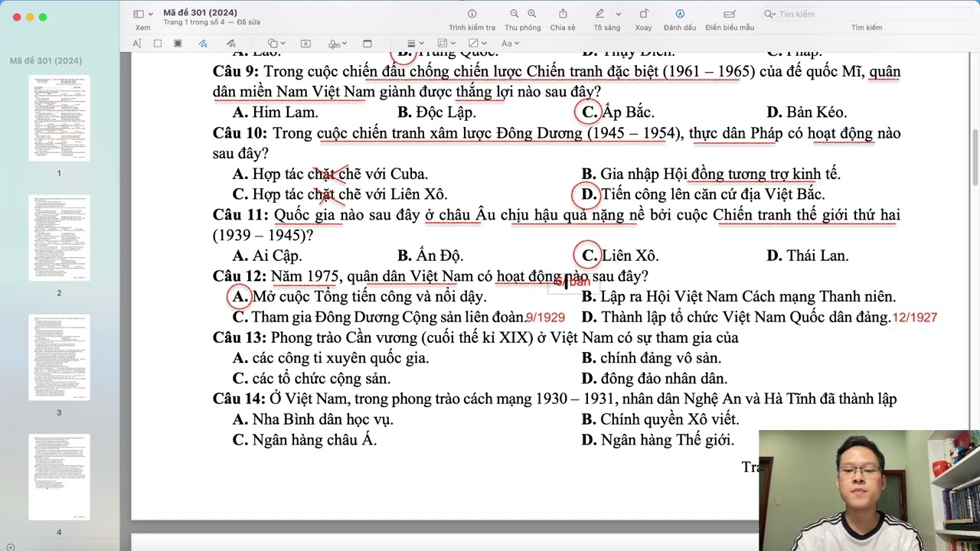980x551 pixels.
Task: Open the Aa text style dropdown
Action: click(511, 44)
